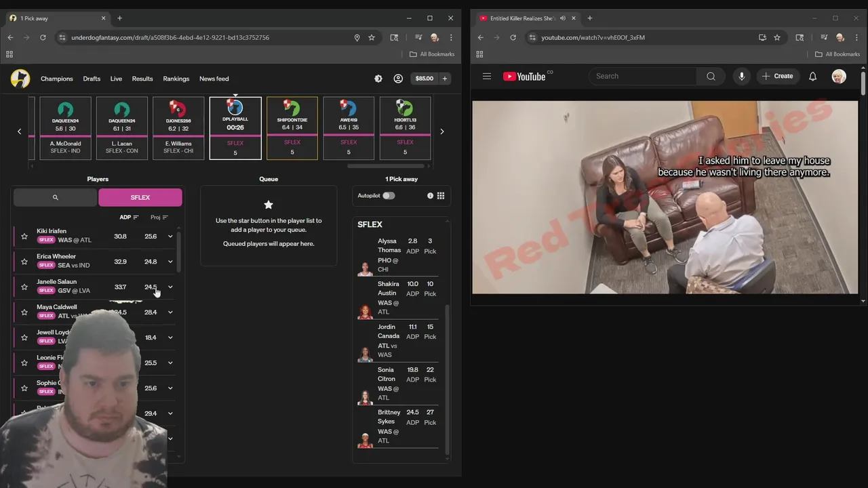Select DPLAYBALL's current pick card

pyautogui.click(x=235, y=128)
